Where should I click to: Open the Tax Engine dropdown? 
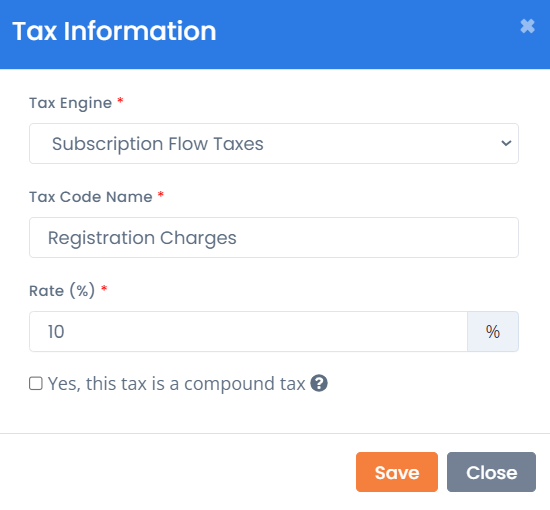pyautogui.click(x=274, y=143)
